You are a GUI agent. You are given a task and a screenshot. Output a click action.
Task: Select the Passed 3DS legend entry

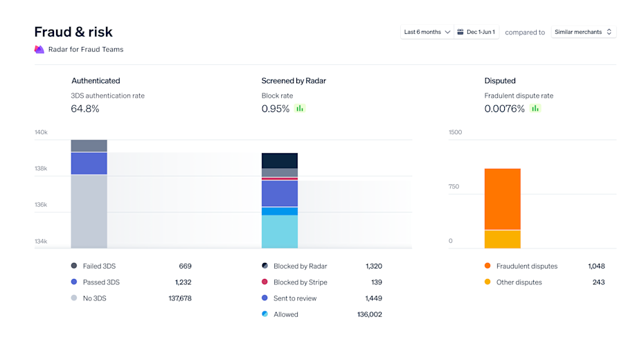tap(132, 282)
